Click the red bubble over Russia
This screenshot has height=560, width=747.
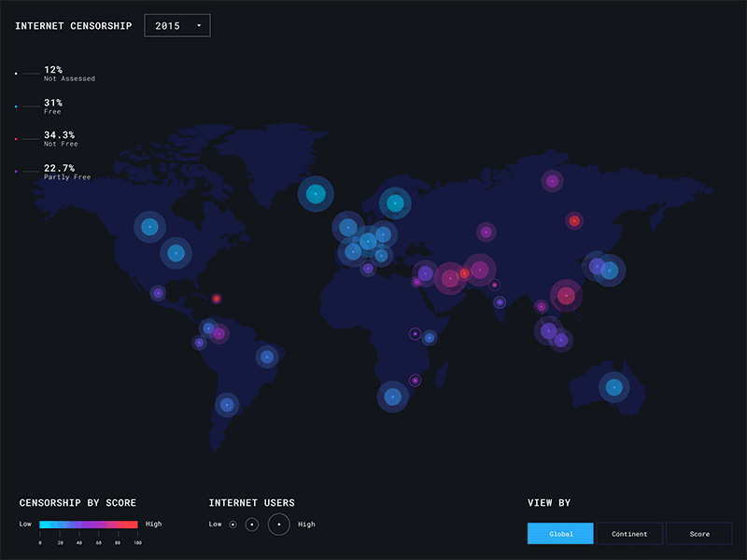(x=575, y=221)
